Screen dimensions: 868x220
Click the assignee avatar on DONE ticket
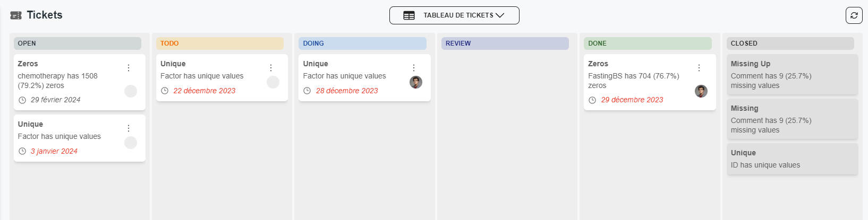701,91
